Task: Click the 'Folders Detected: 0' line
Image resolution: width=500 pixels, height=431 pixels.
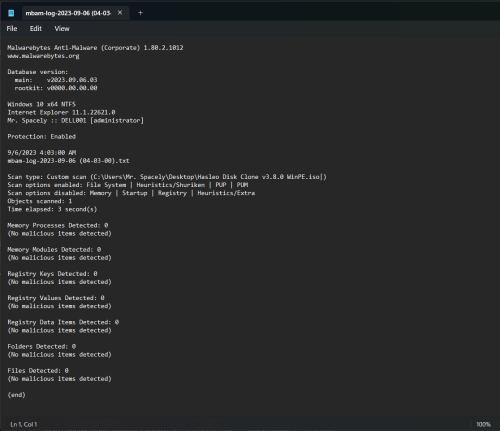Action: 42,347
